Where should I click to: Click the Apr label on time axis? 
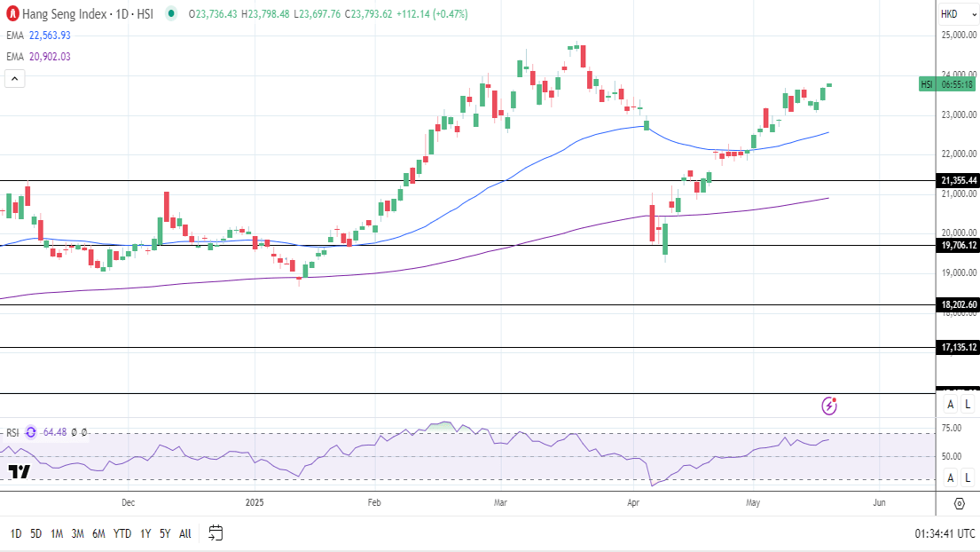633,502
